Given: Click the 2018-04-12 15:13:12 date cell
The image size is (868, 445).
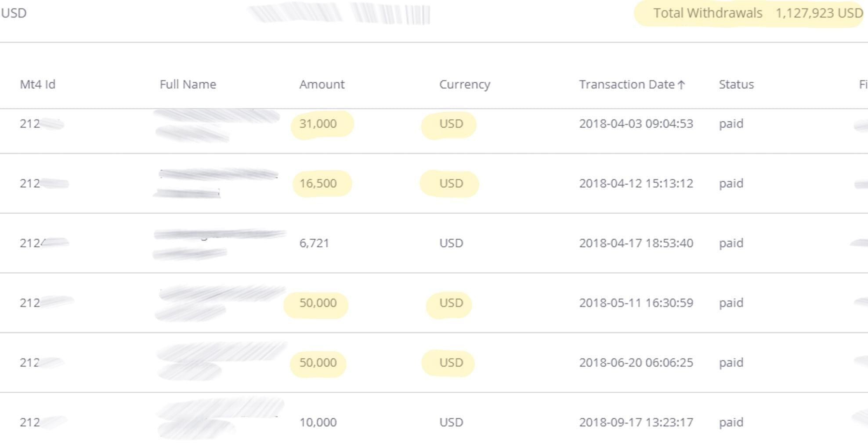Looking at the screenshot, I should pos(636,183).
